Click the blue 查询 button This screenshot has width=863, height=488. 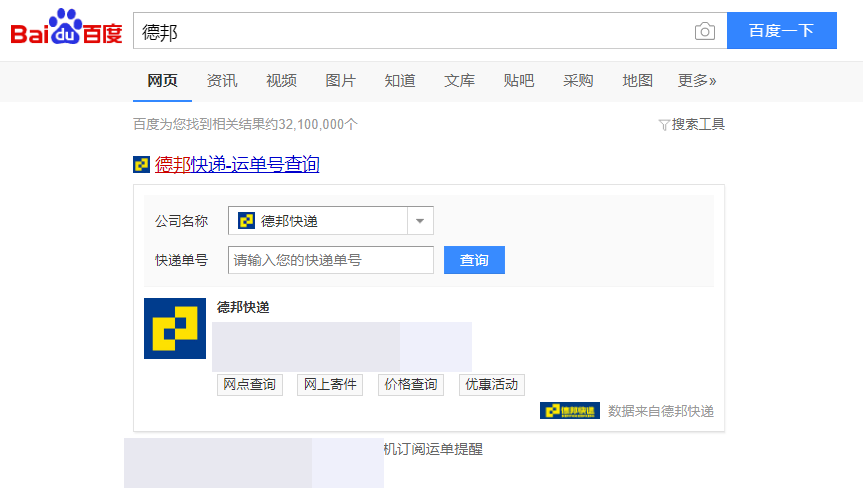point(474,260)
